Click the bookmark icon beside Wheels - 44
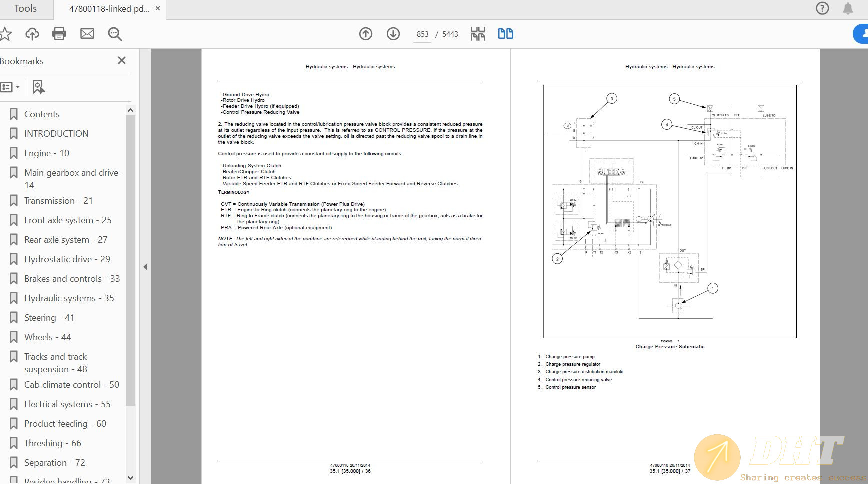This screenshot has height=484, width=868. (14, 337)
